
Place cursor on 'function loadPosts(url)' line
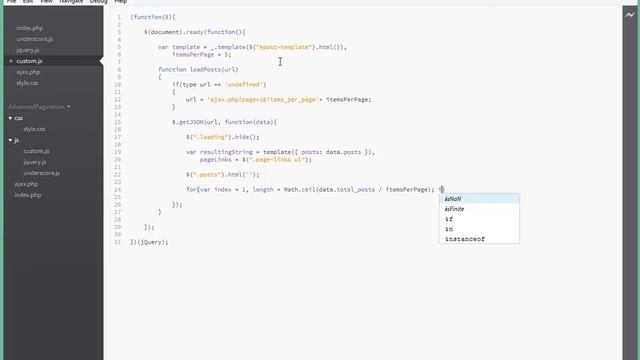198,70
